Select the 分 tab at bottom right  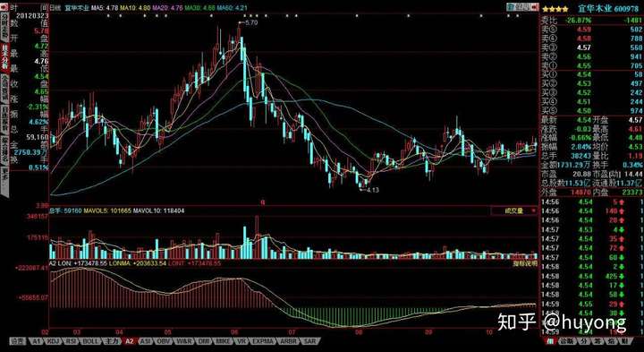coord(583,341)
